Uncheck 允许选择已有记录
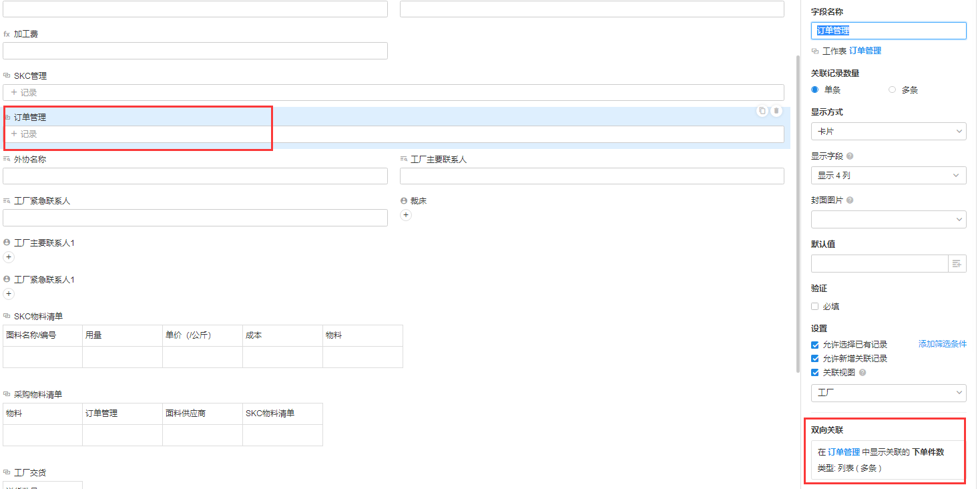 [815, 345]
